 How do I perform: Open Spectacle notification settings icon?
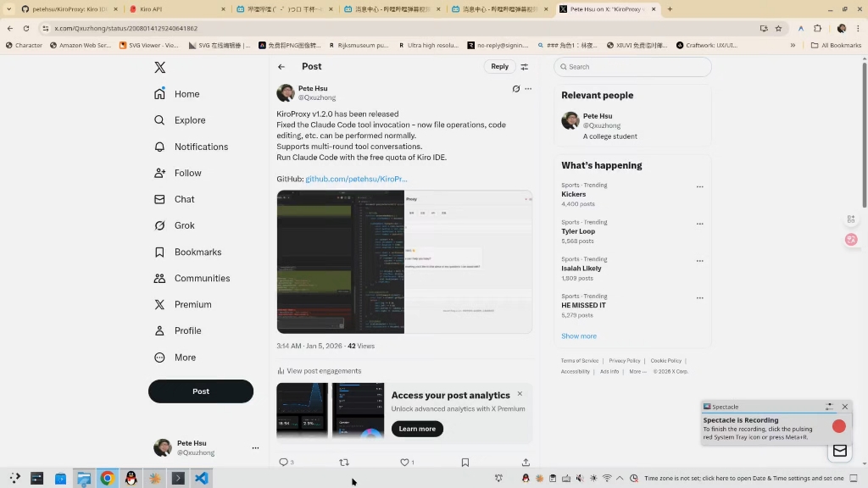pos(829,407)
